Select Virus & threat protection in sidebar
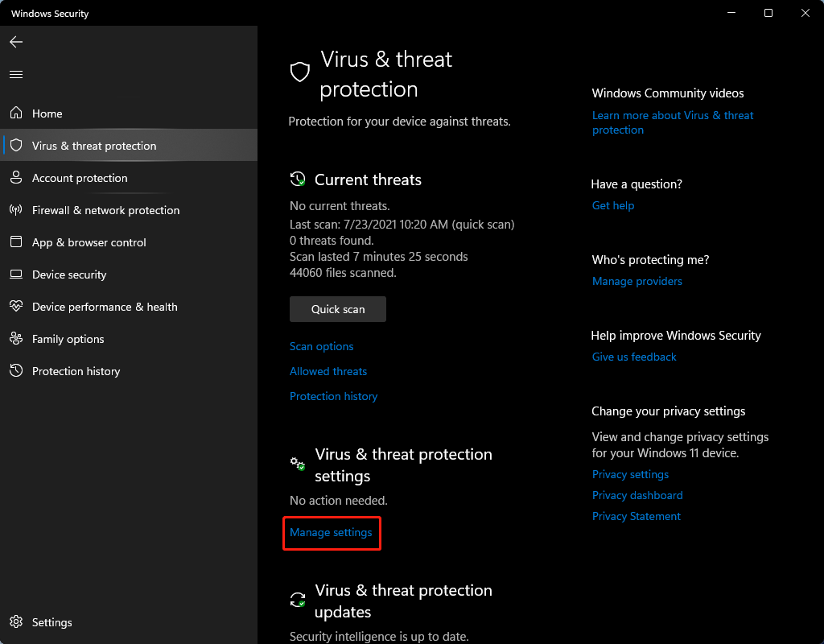Image resolution: width=824 pixels, height=644 pixels. click(93, 146)
